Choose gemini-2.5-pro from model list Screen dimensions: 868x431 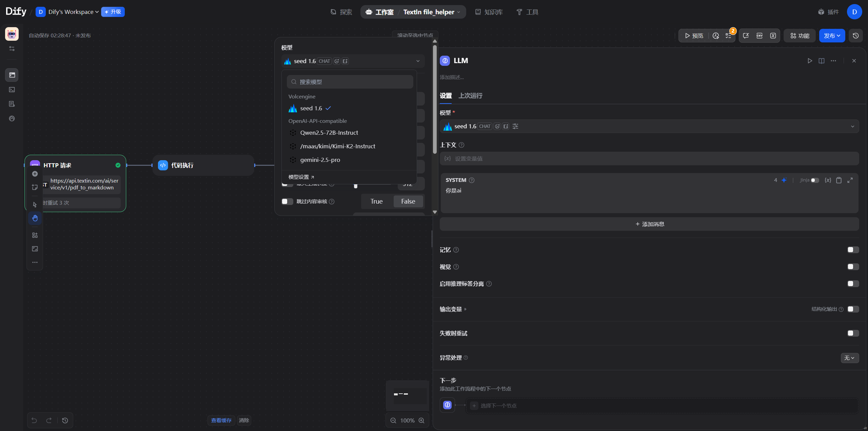[320, 160]
